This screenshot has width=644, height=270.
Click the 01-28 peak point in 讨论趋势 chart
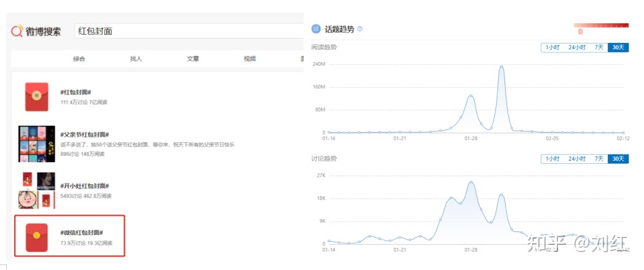click(471, 182)
